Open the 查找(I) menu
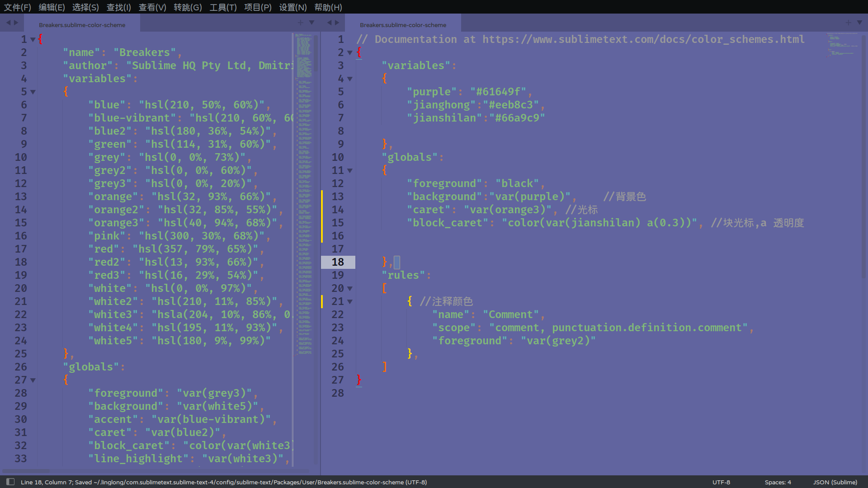The image size is (868, 488). click(x=118, y=7)
